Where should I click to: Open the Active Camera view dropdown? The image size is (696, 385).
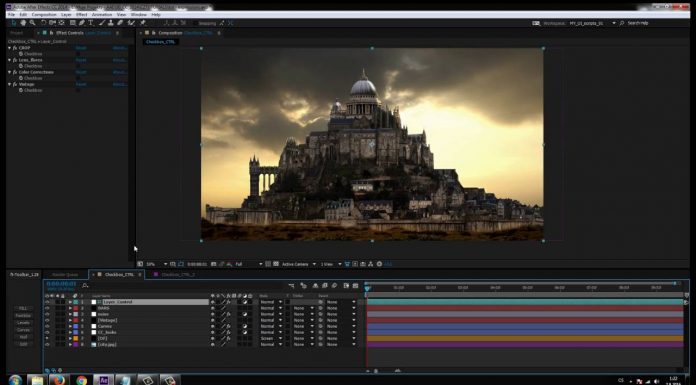point(299,264)
